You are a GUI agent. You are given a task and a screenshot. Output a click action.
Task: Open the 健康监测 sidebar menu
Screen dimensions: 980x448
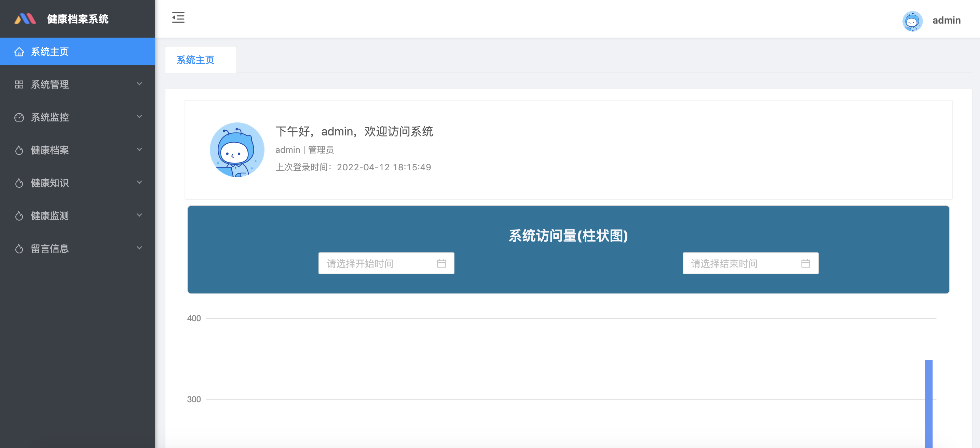pyautogui.click(x=78, y=215)
